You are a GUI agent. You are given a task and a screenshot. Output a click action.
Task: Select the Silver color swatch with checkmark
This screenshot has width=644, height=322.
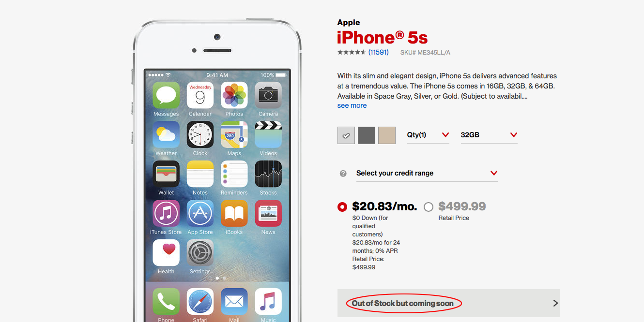[346, 135]
